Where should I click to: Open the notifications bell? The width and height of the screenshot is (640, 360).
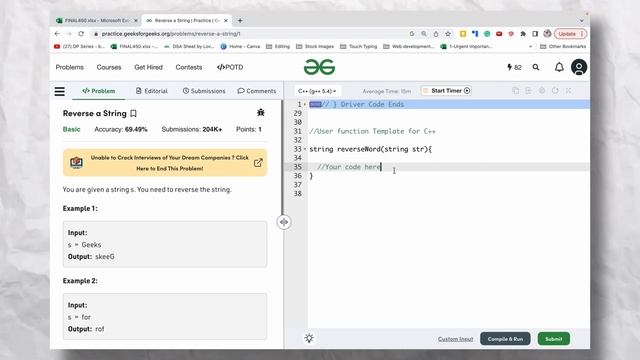559,67
